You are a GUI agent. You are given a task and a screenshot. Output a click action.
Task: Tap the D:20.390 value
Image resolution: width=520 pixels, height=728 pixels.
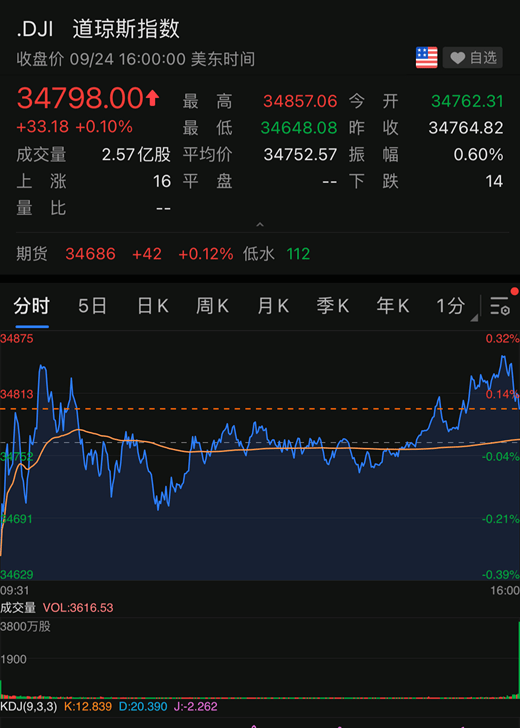pyautogui.click(x=142, y=707)
